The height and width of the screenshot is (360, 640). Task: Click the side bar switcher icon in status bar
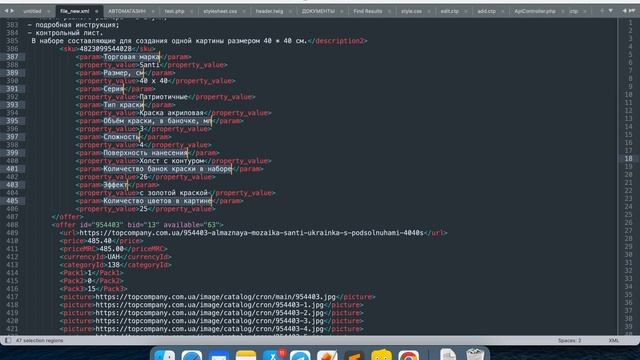(8, 340)
